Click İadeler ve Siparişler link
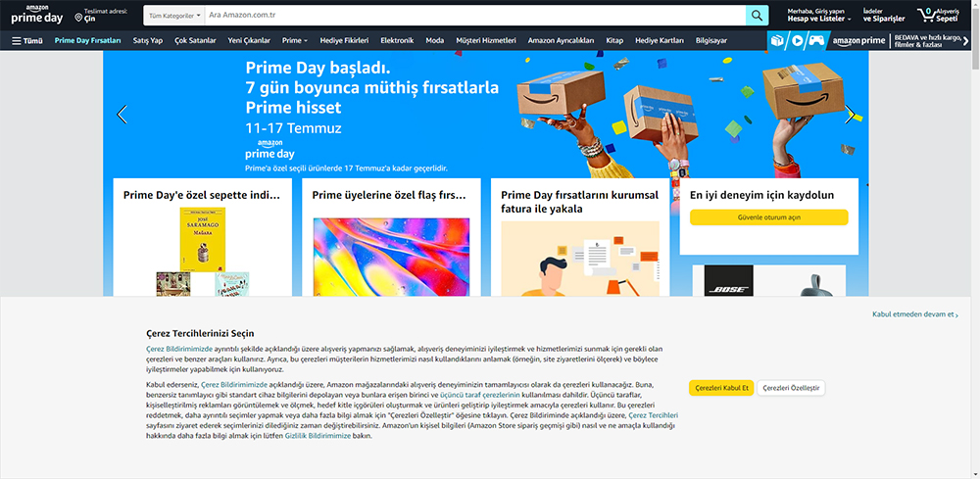 click(x=884, y=15)
